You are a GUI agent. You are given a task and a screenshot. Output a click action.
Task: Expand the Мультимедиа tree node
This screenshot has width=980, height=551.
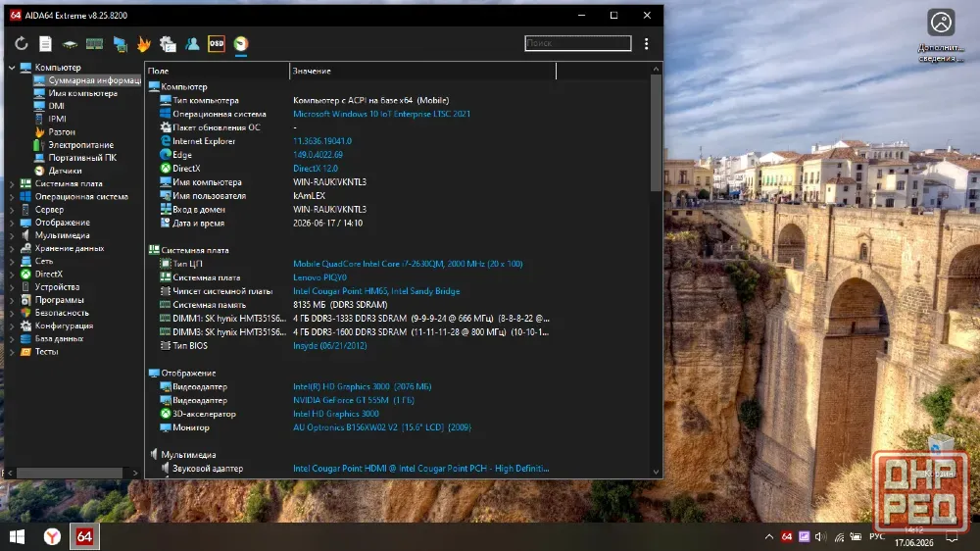12,235
